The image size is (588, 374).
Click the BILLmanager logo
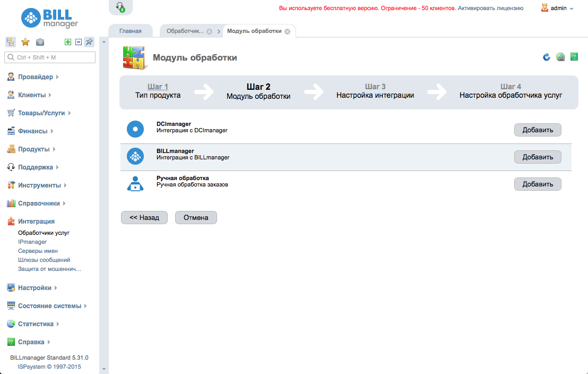click(49, 18)
